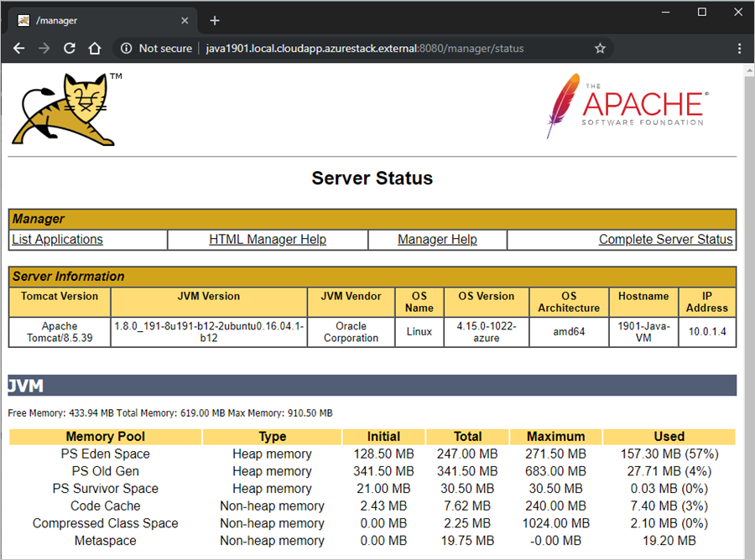Open the HTML Manager Help link
755x560 pixels.
[x=267, y=239]
